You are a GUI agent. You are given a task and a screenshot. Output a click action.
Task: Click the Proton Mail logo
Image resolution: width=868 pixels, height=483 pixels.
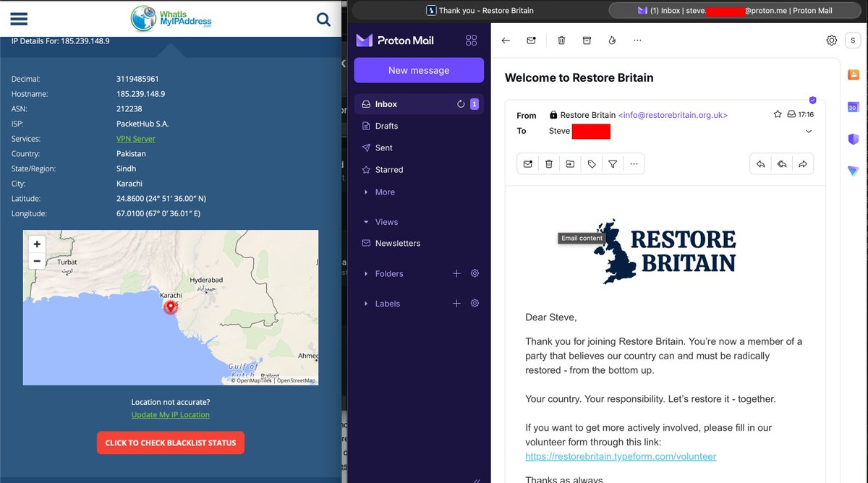[x=395, y=40]
